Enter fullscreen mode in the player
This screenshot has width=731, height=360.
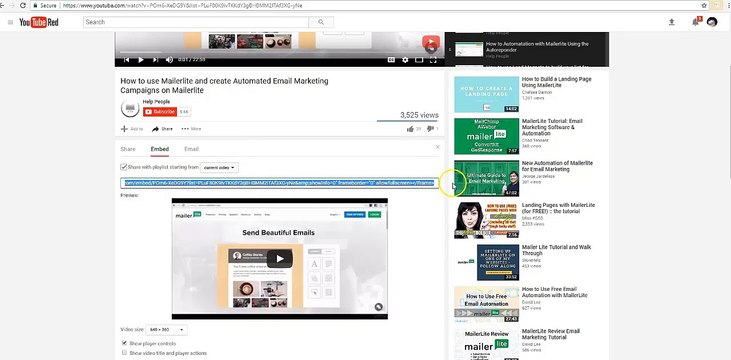click(x=433, y=60)
